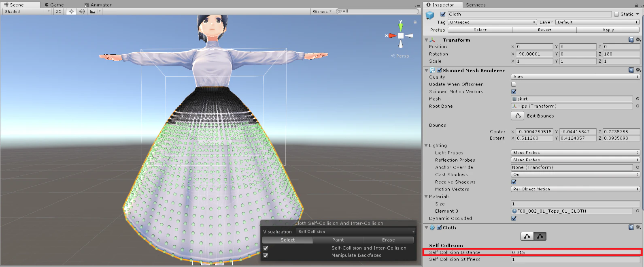The height and width of the screenshot is (267, 644).
Task: Click the GameObject cube icon in Inspector
Action: coord(430,15)
